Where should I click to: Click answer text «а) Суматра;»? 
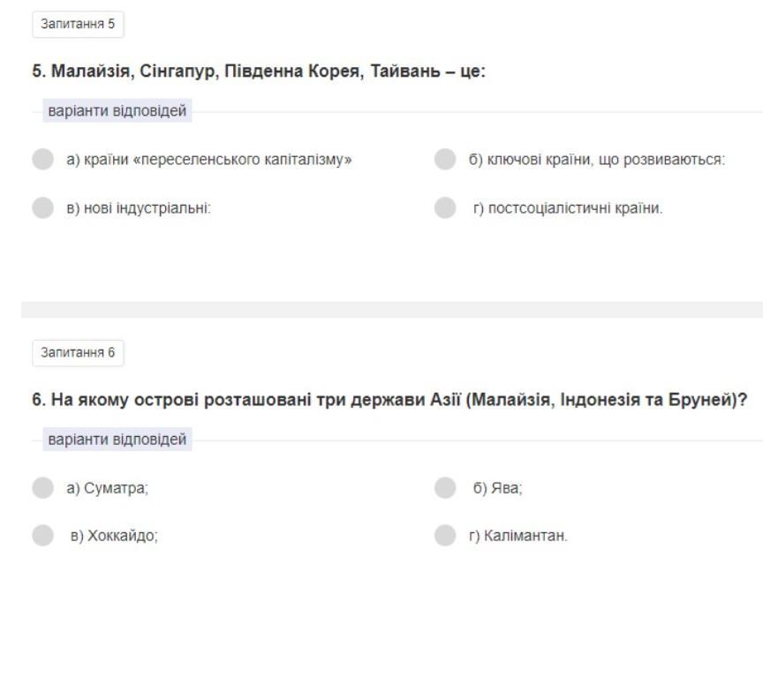107,489
